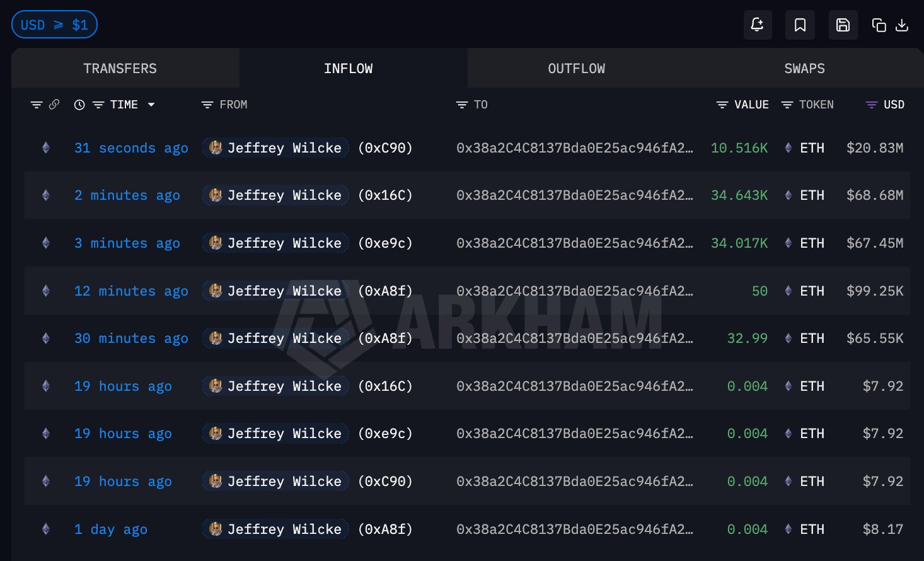Click the bookmark icon

pos(800,25)
